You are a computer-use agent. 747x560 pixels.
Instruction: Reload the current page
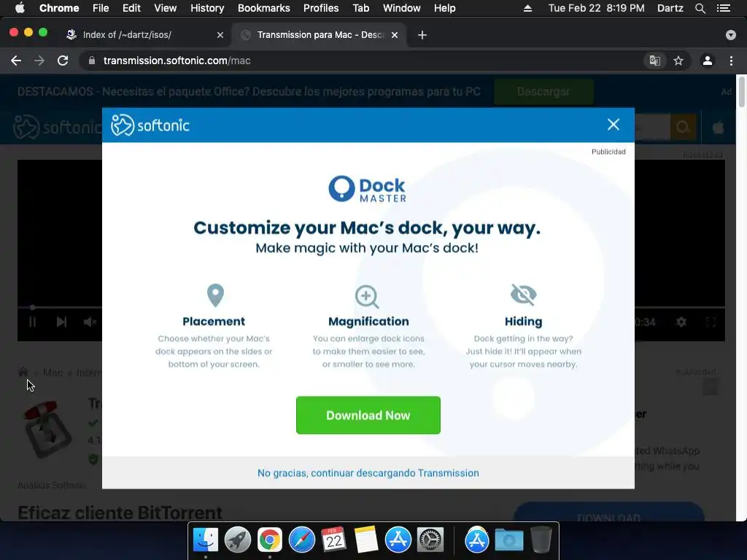tap(63, 61)
